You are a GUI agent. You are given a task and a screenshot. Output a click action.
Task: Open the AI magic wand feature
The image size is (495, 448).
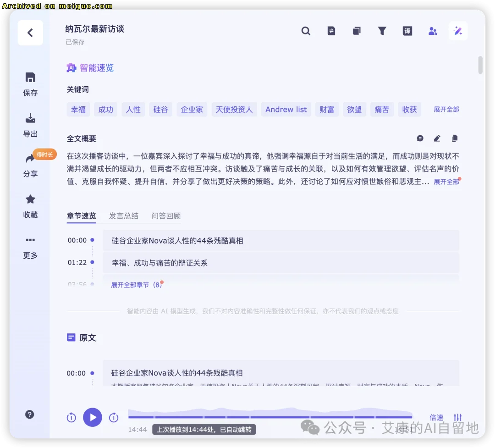tap(458, 31)
